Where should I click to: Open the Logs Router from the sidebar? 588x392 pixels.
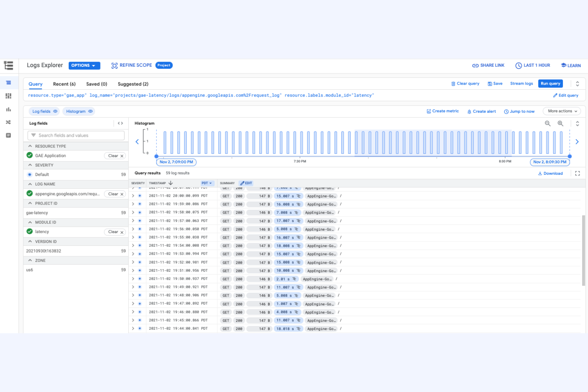9,122
